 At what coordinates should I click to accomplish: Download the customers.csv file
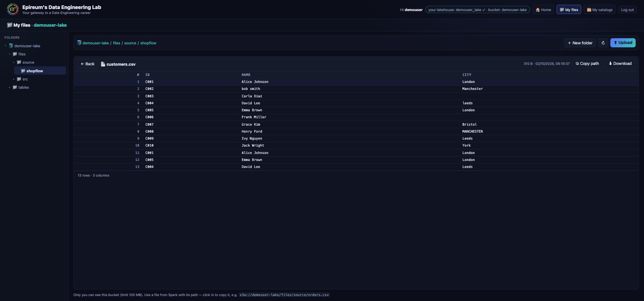click(620, 64)
